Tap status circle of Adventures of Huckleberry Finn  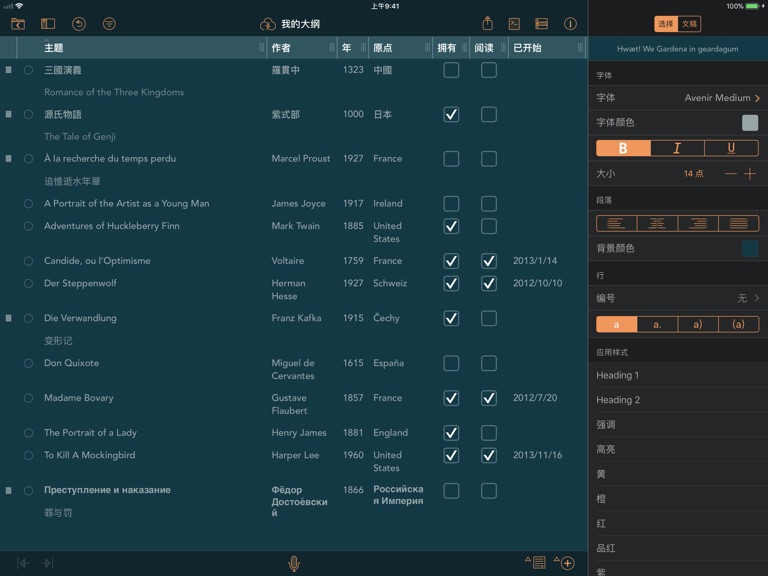pos(28,226)
